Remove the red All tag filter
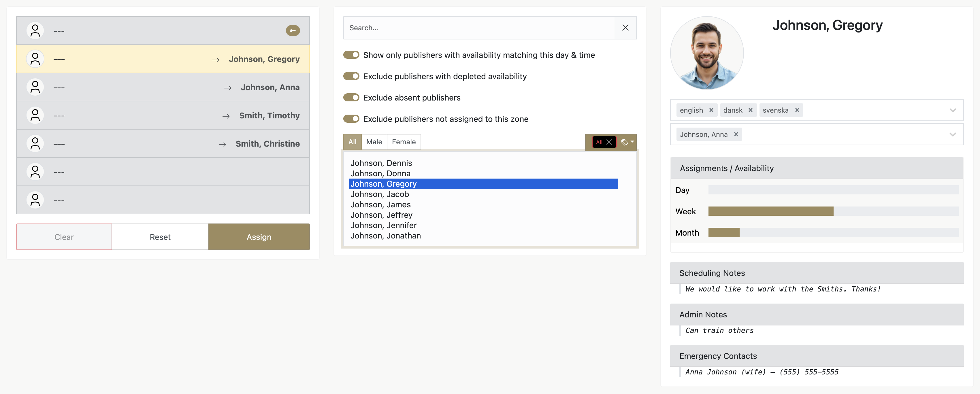The width and height of the screenshot is (980, 394). 609,142
